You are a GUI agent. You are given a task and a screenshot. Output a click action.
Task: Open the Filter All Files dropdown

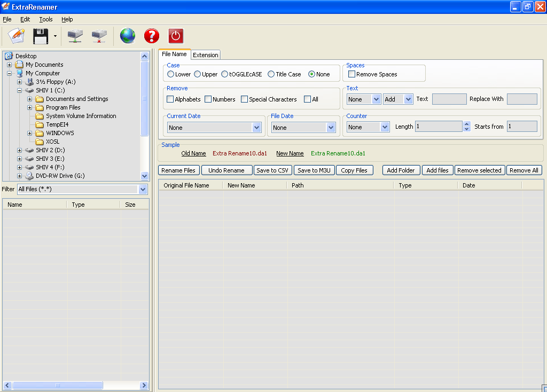(143, 190)
